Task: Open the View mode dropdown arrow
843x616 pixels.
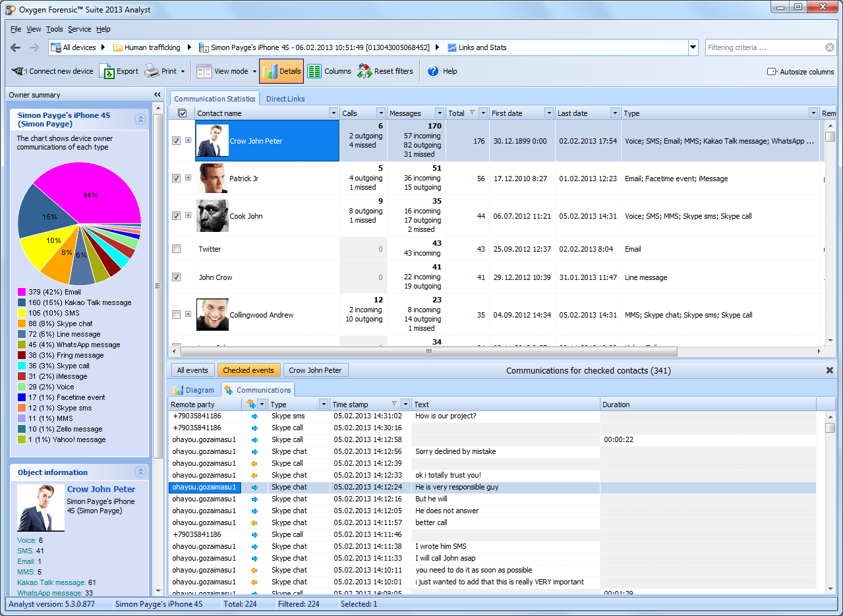Action: click(x=254, y=72)
